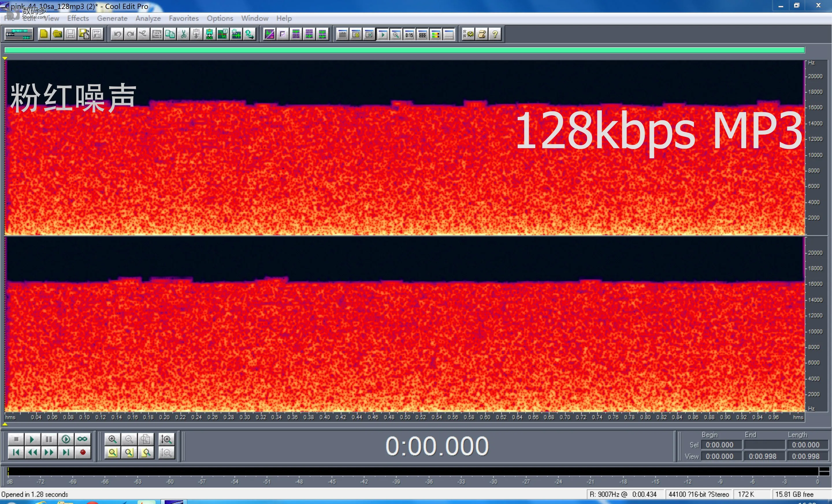Screen dimensions: 832x504
Task: Toggle the zoom controls panel button
Action: click(x=396, y=34)
